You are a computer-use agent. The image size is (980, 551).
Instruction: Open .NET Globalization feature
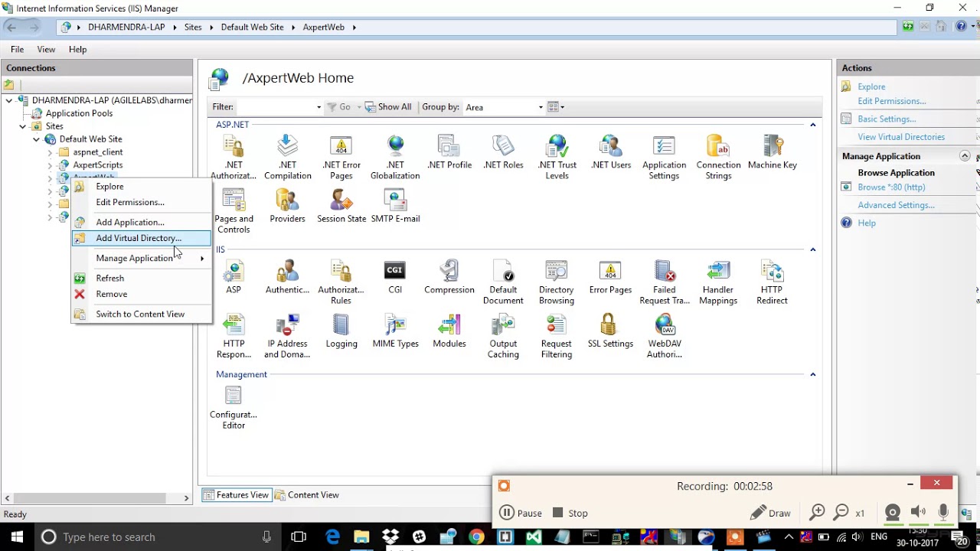pos(395,157)
